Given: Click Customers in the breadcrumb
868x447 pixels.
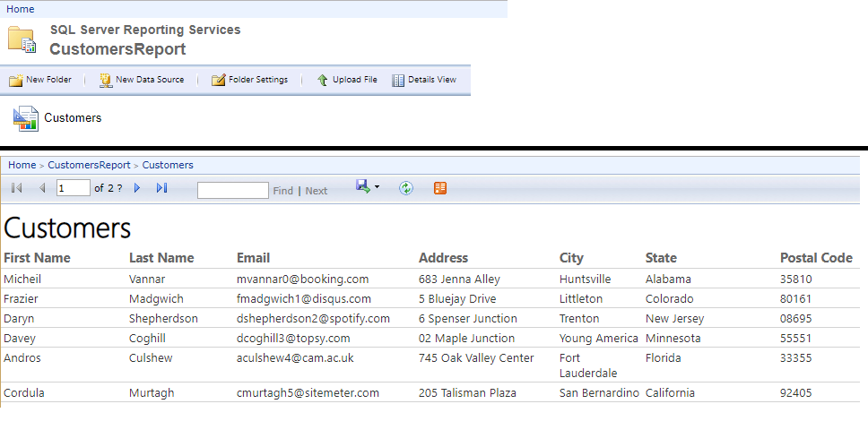Looking at the screenshot, I should pos(168,165).
